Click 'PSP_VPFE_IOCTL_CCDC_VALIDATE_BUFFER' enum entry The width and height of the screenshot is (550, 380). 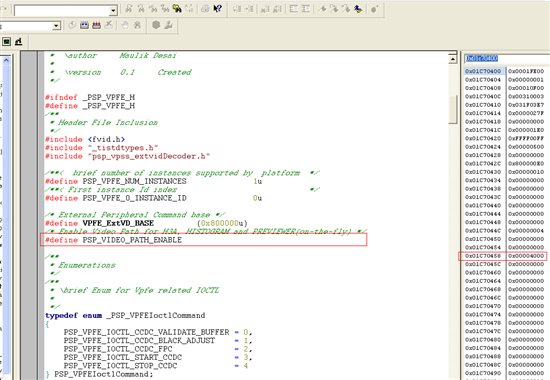[x=147, y=332]
